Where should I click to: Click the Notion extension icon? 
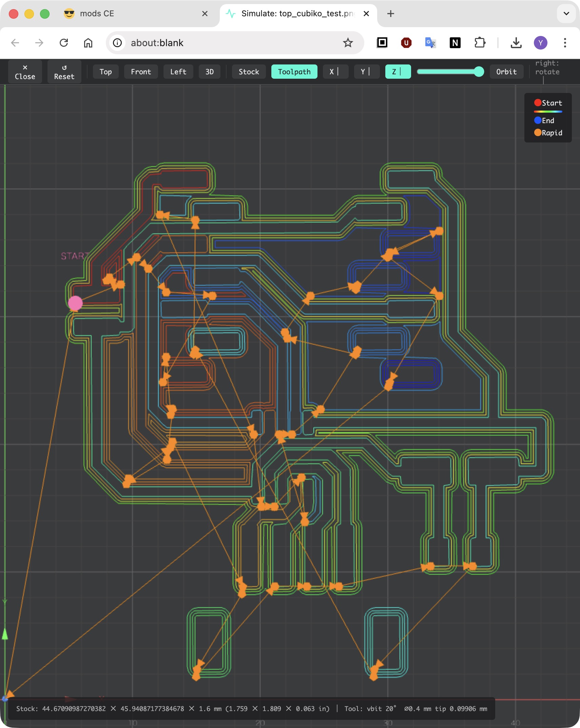455,43
